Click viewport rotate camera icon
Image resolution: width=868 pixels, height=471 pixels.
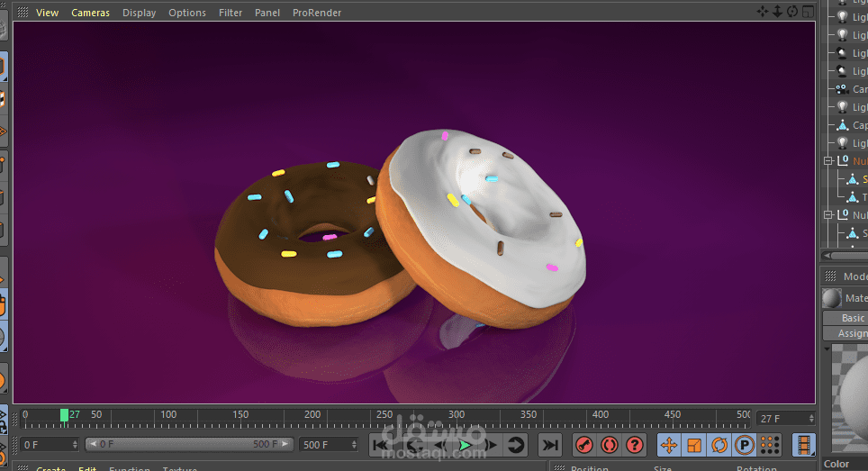[x=792, y=12]
